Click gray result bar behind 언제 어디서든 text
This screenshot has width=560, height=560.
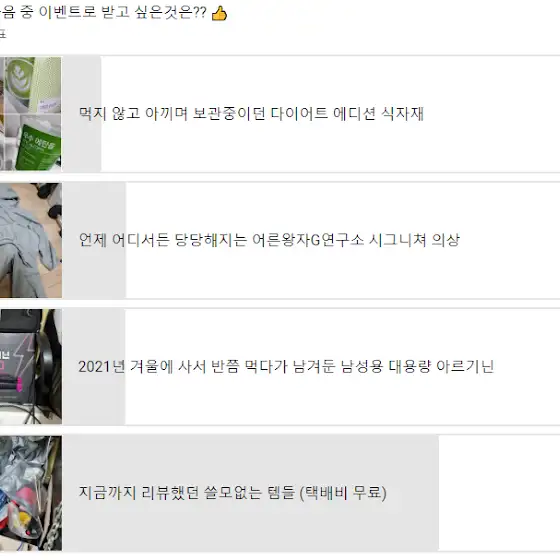pyautogui.click(x=94, y=240)
